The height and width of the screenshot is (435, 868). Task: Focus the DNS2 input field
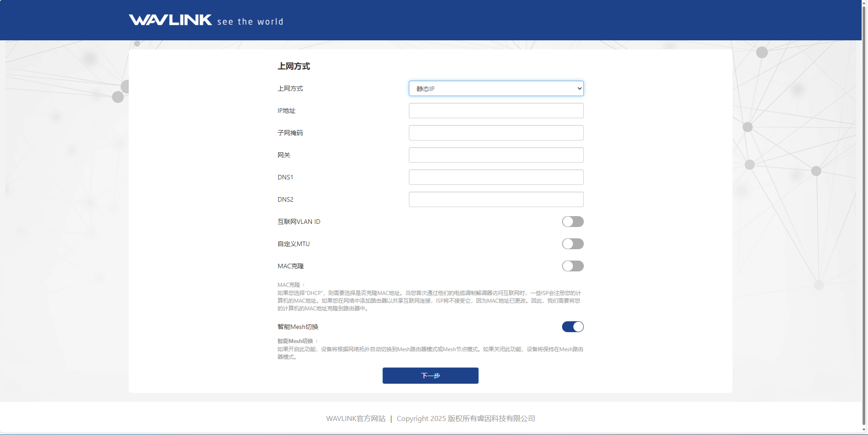tap(496, 199)
